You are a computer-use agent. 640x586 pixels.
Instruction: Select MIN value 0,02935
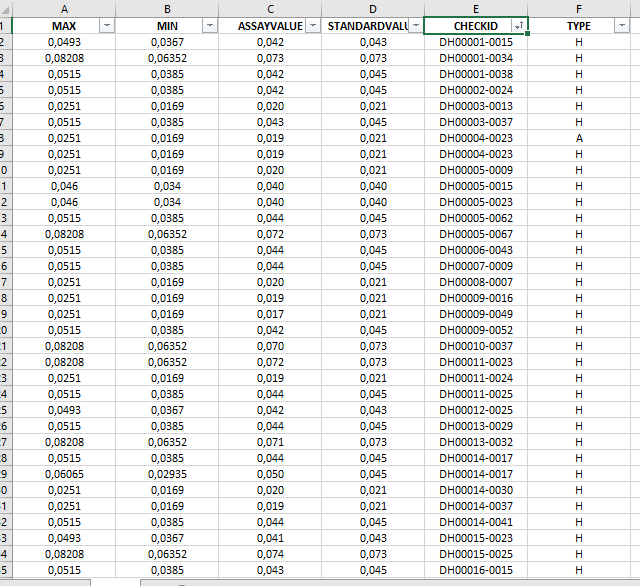(167, 474)
